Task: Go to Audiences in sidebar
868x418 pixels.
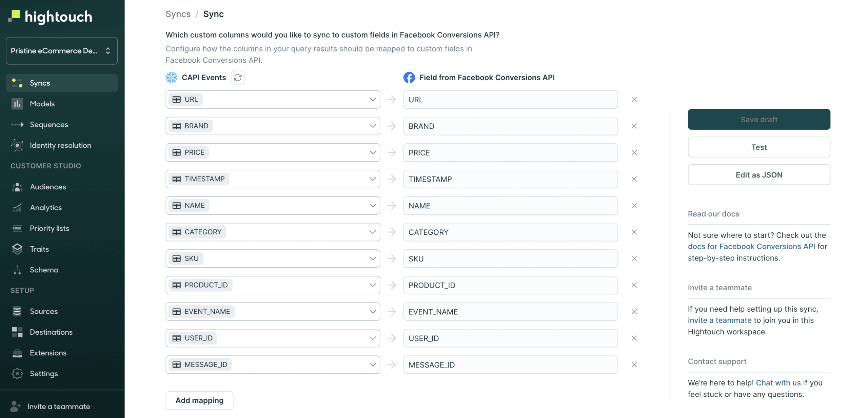Action: [x=48, y=187]
